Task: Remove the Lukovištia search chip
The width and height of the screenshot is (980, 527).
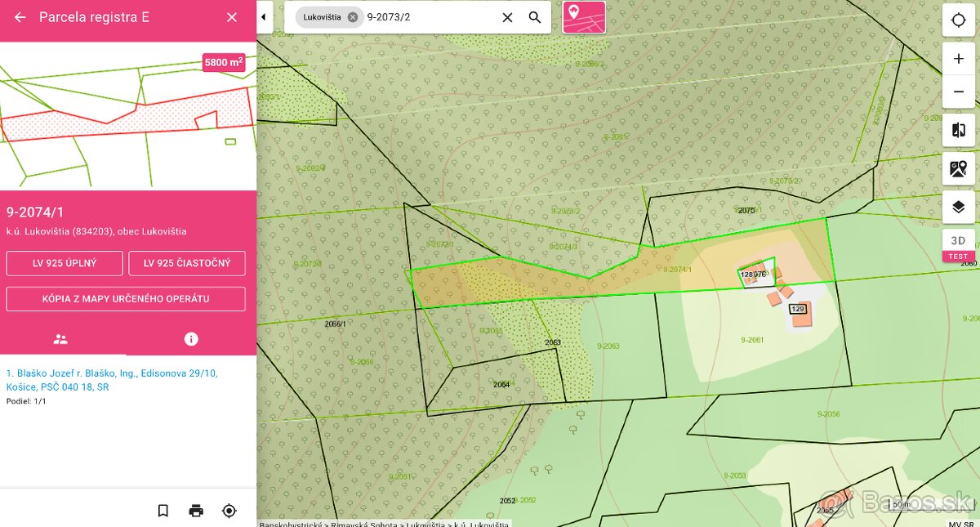Action: (x=353, y=17)
